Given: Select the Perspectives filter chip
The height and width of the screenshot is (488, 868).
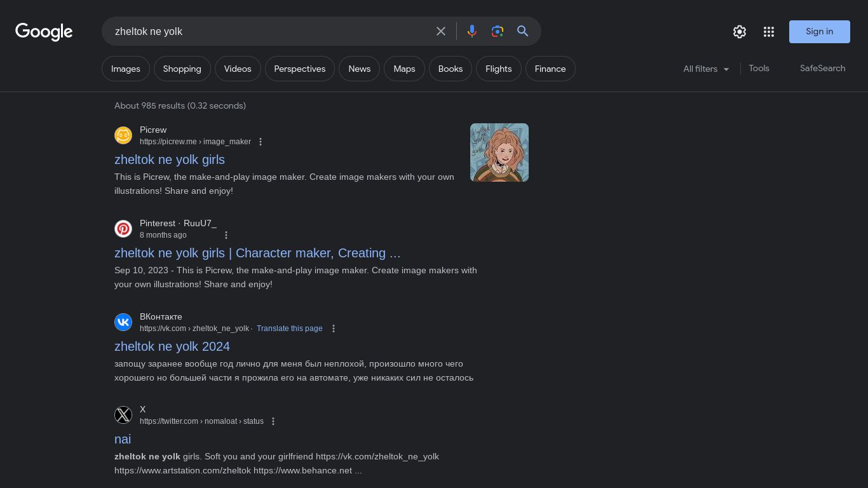Looking at the screenshot, I should tap(300, 69).
